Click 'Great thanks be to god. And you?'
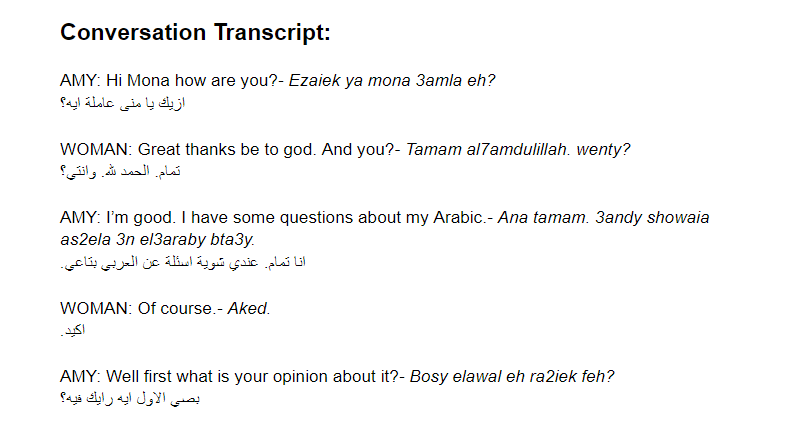 click(266, 149)
